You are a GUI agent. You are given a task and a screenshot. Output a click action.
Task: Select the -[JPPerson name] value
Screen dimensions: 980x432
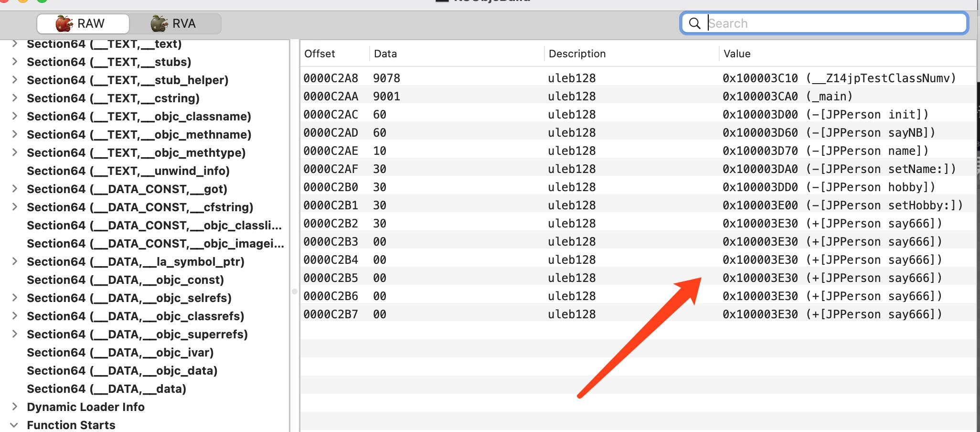click(x=825, y=151)
